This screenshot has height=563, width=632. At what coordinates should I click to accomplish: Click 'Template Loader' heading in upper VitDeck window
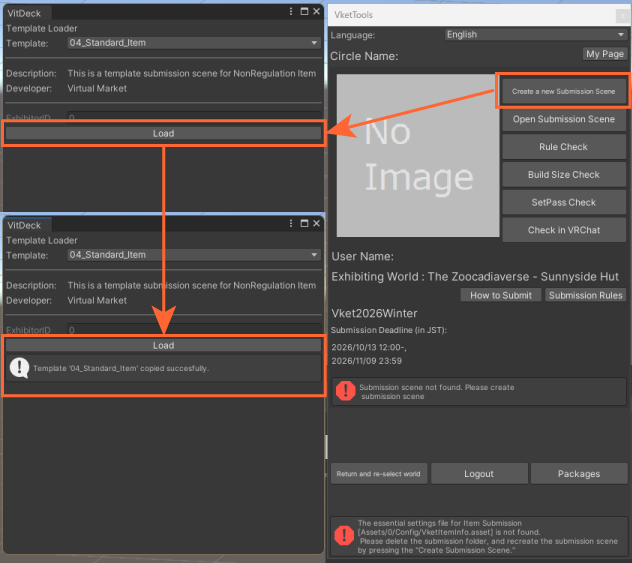pyautogui.click(x=42, y=29)
